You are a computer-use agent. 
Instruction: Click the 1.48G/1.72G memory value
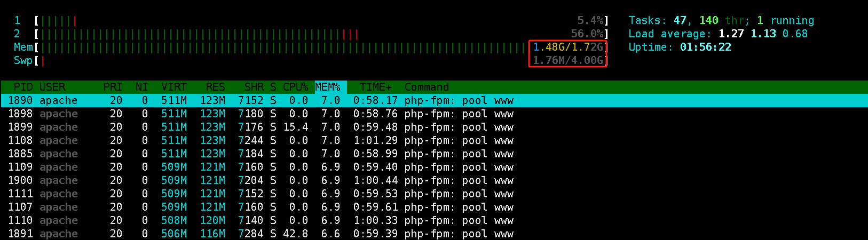tap(568, 47)
